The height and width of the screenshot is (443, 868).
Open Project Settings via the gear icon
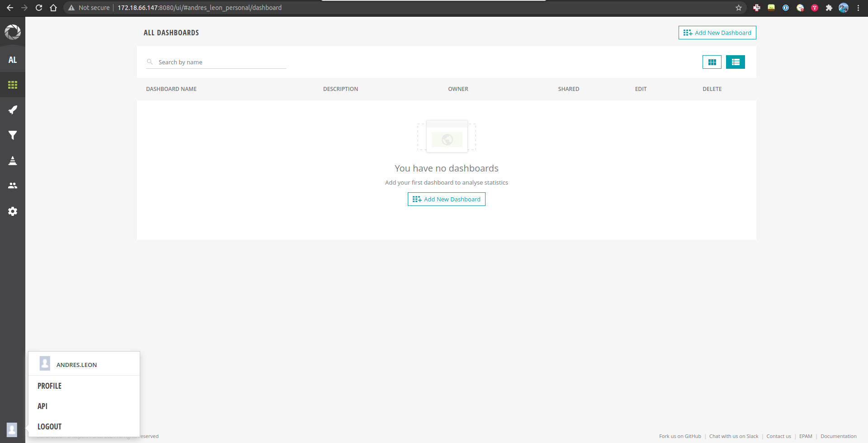coord(13,211)
